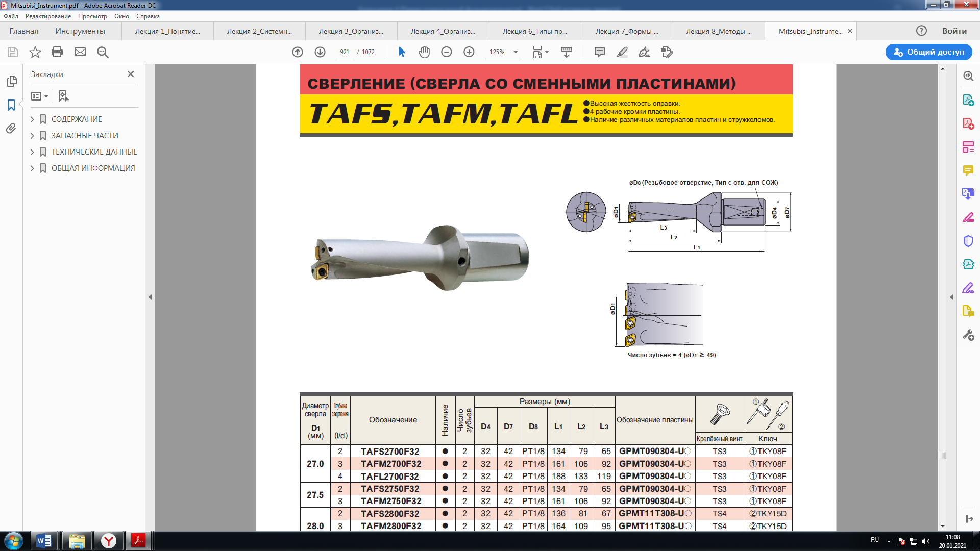980x551 pixels.
Task: Add to favorites using star icon
Action: click(x=35, y=52)
